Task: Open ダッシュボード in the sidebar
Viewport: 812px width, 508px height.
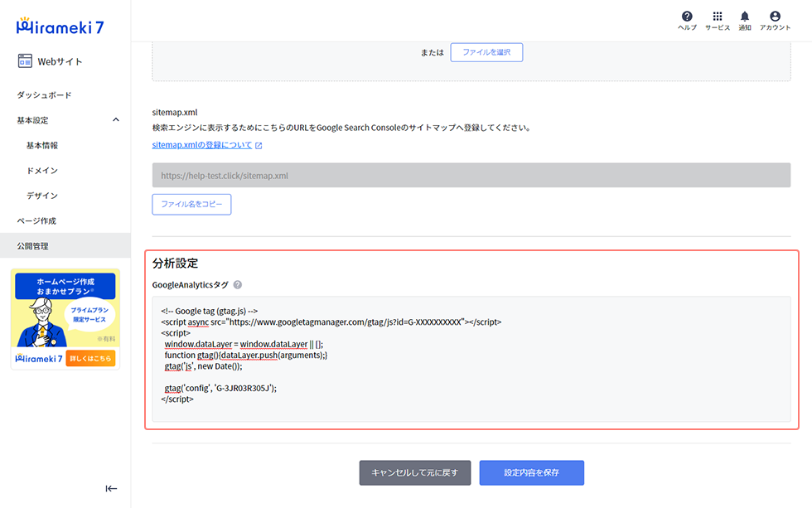Action: point(44,94)
